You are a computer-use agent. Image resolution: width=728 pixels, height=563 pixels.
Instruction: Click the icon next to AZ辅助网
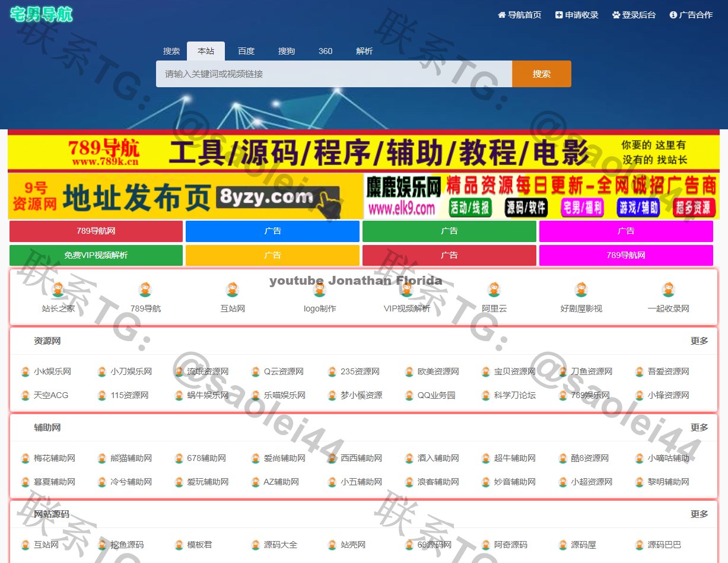click(256, 482)
